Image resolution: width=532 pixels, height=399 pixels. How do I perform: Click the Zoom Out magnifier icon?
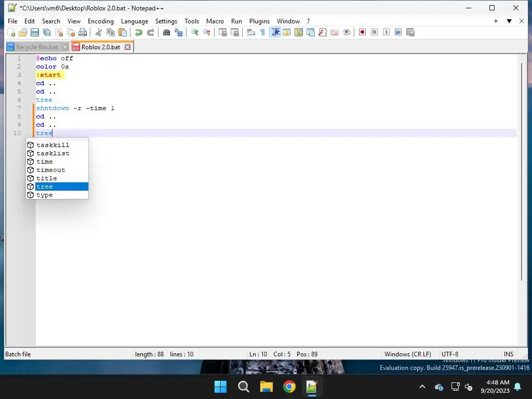point(206,32)
